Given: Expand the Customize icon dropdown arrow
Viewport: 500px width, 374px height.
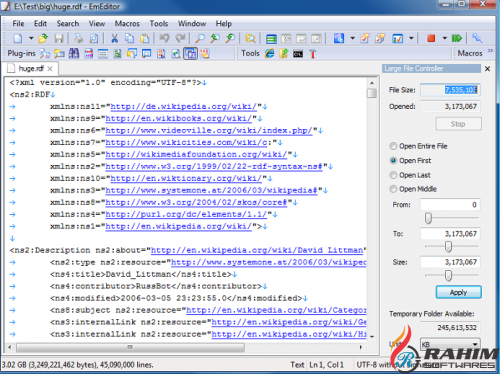Looking at the screenshot, I should (x=411, y=38).
